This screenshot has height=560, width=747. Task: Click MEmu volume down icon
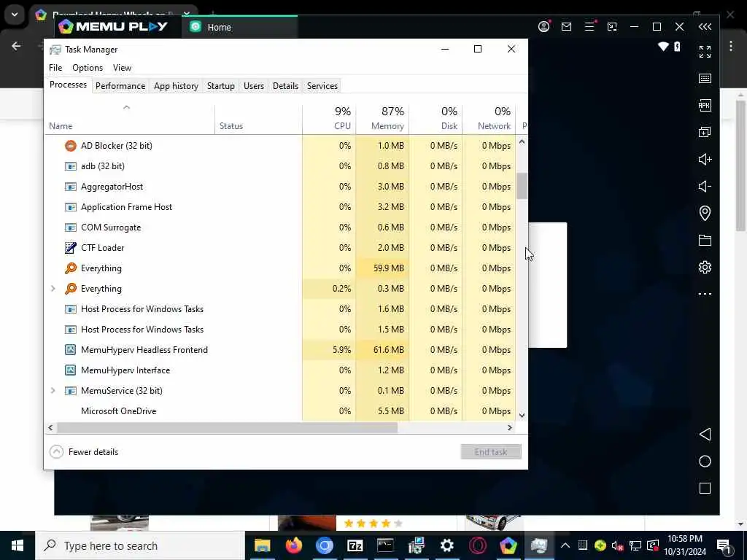[x=705, y=186]
